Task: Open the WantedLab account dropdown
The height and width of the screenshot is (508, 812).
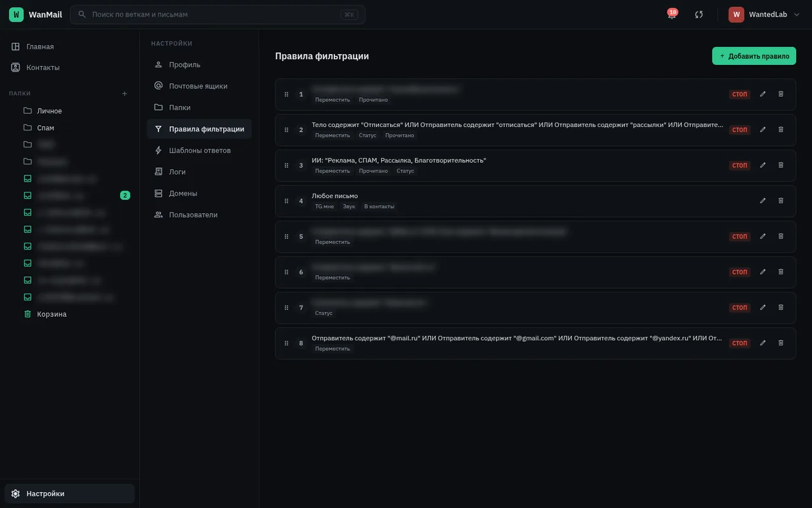Action: (x=764, y=15)
